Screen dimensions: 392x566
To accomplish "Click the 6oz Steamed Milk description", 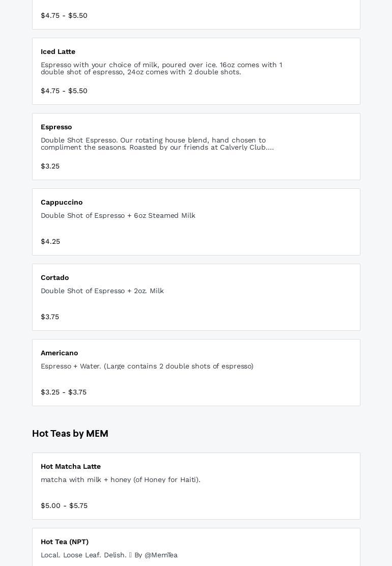I will pos(118,215).
